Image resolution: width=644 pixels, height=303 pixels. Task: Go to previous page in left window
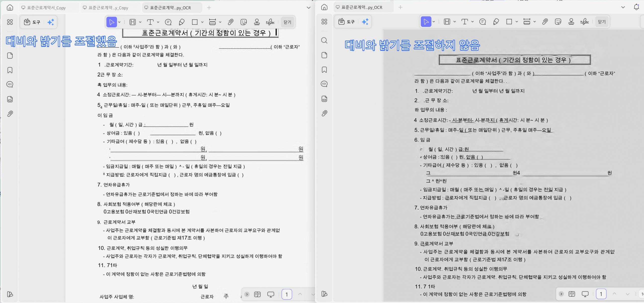coord(300,294)
